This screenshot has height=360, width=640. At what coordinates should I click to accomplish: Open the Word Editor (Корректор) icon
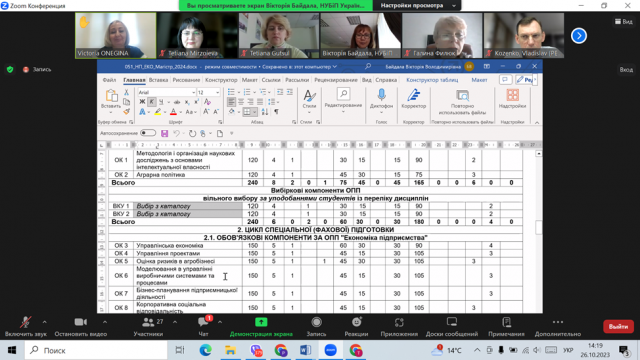click(x=413, y=95)
